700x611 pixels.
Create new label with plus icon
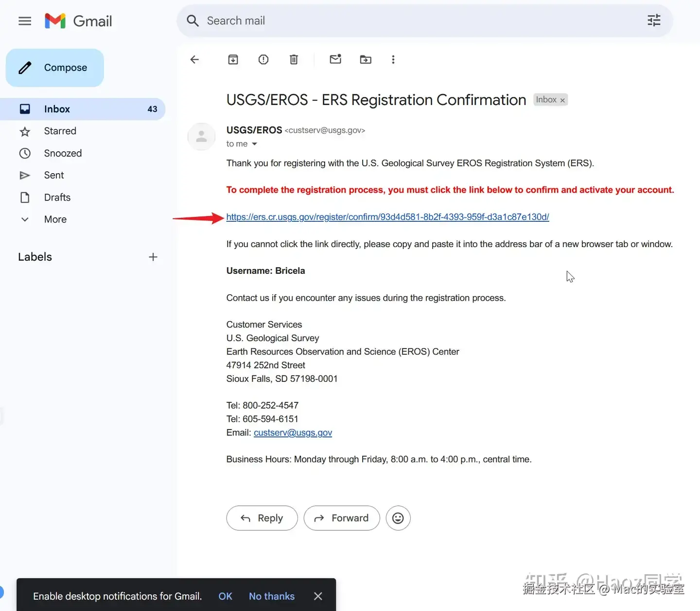coord(153,257)
